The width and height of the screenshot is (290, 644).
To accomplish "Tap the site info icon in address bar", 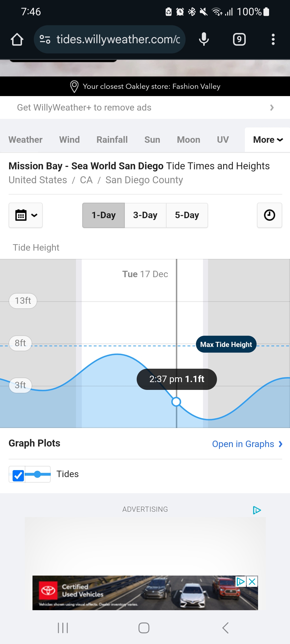I will [x=45, y=39].
